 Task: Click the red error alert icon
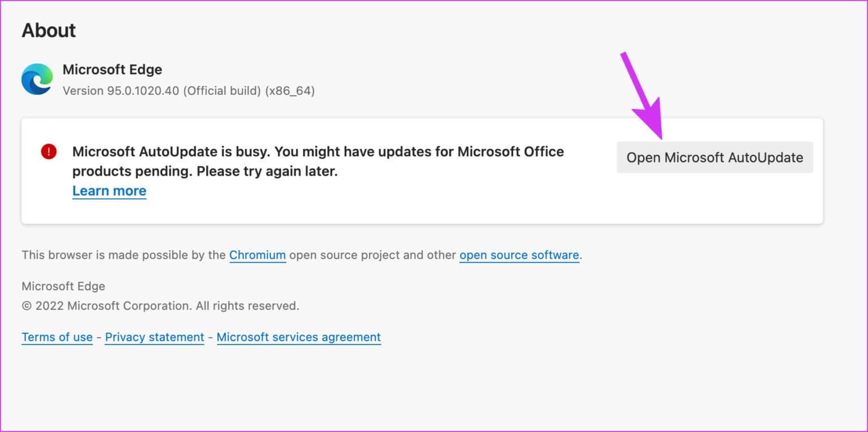[49, 151]
